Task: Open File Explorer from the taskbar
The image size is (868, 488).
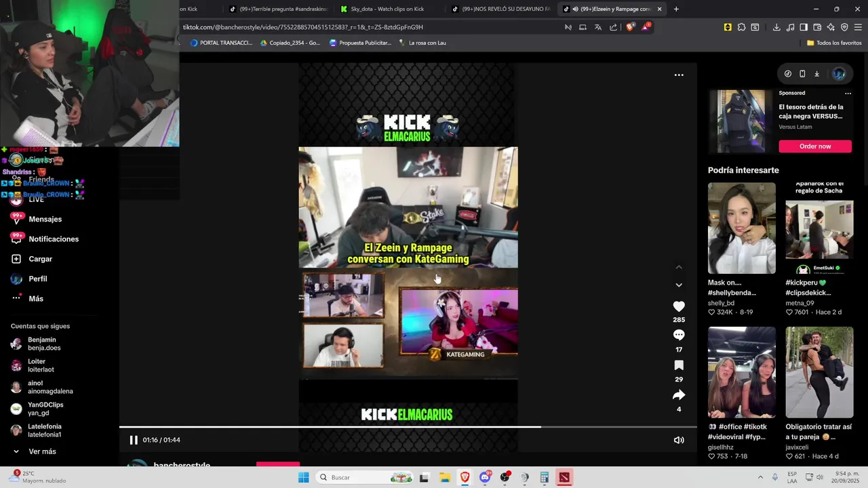Action: click(445, 478)
